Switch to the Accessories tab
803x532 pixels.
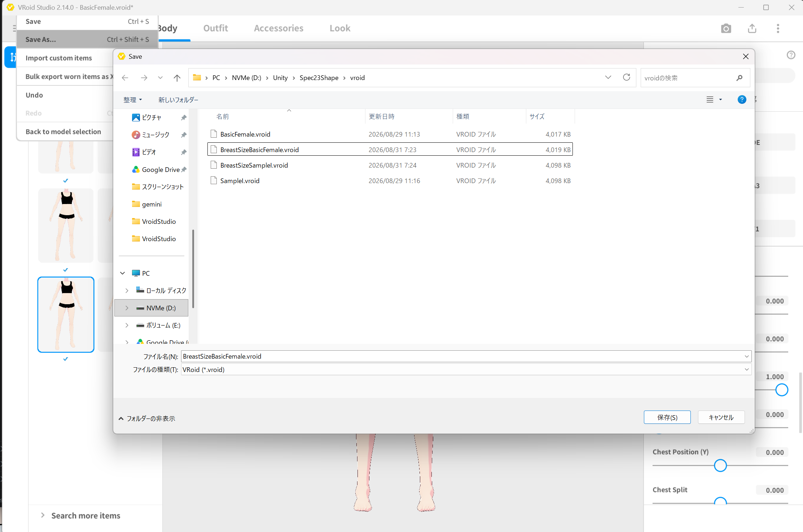(279, 28)
